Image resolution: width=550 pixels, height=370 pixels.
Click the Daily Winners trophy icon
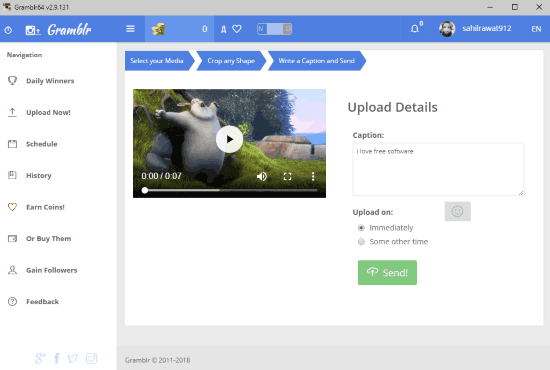tap(12, 81)
